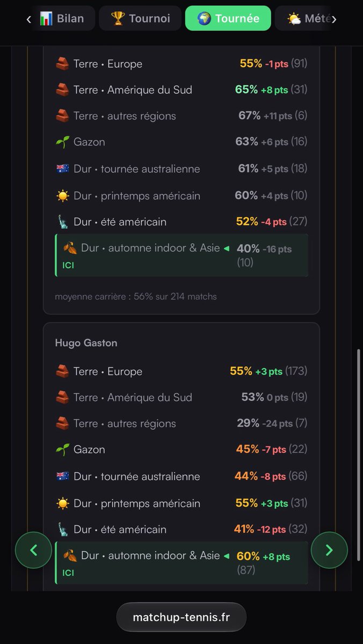Switch to the Tournoi tab
Viewport: 363px width, 644px height.
click(140, 18)
